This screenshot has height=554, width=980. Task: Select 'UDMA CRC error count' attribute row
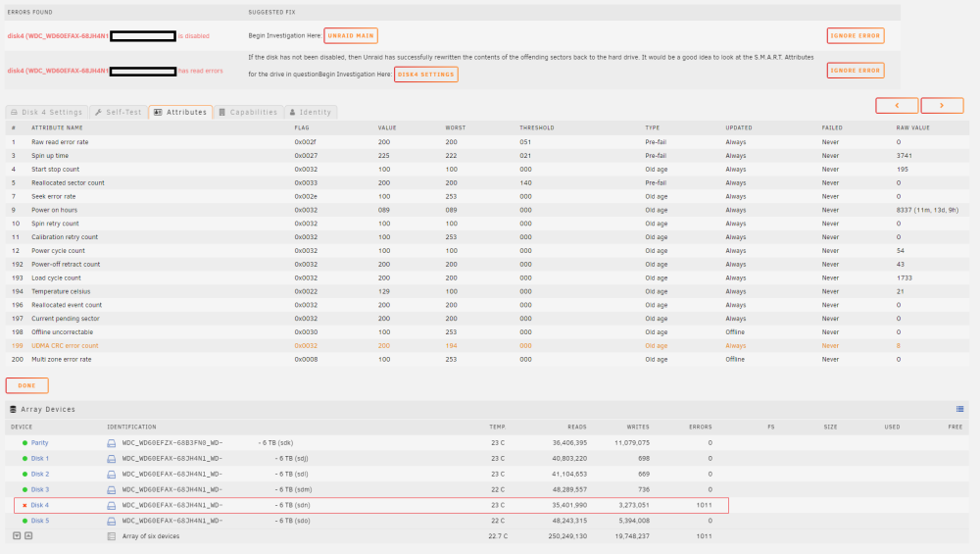point(487,346)
